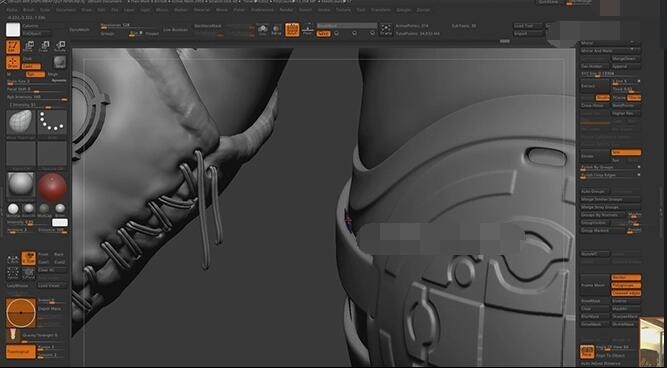Open the dotted stroke type picker
This screenshot has width=667, height=368.
(52, 122)
